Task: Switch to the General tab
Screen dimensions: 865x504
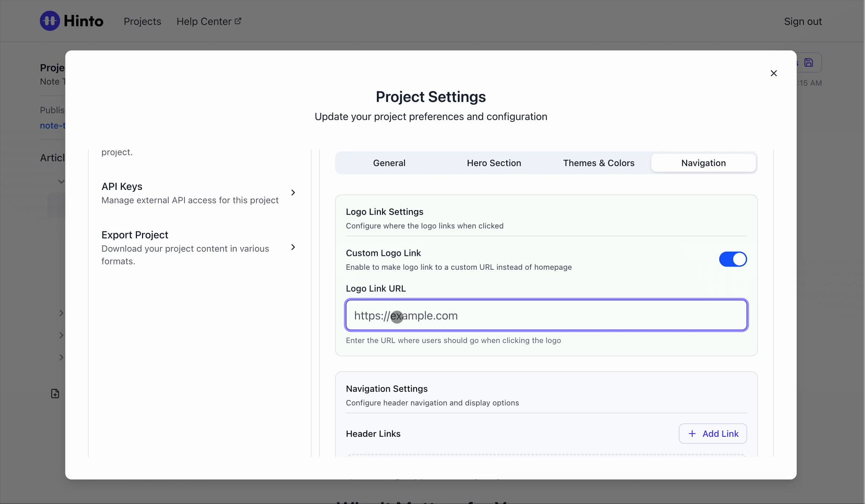Action: 389,163
